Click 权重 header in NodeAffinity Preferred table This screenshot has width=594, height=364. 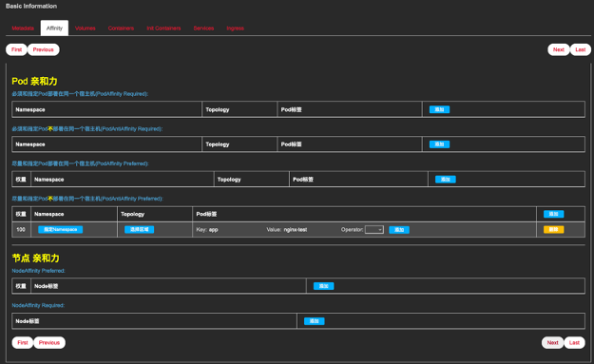[x=21, y=286]
